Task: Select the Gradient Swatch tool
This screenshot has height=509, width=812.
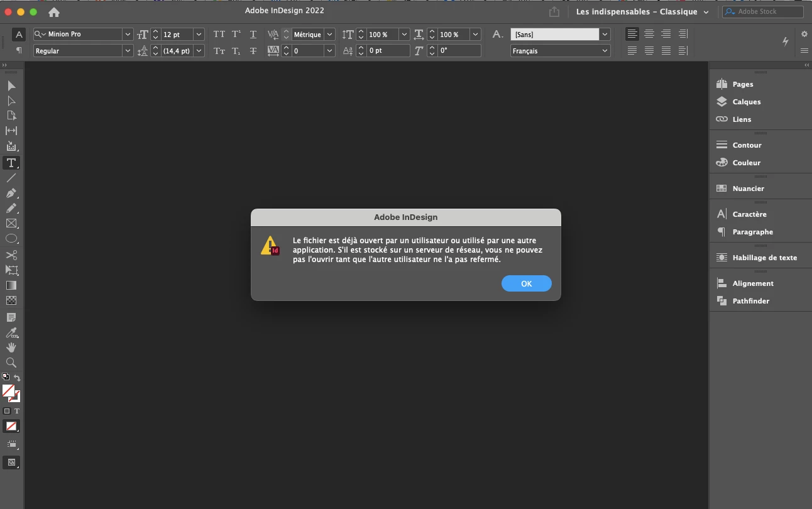Action: [11, 285]
